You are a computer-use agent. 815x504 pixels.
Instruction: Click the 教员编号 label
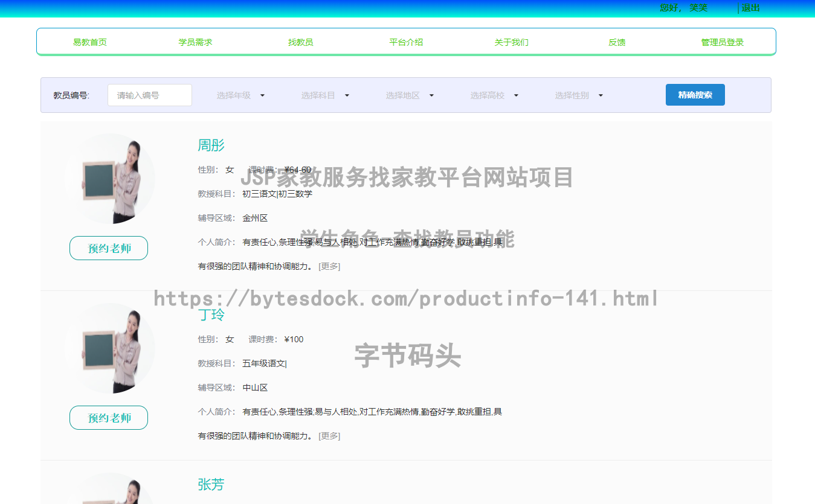pyautogui.click(x=71, y=95)
